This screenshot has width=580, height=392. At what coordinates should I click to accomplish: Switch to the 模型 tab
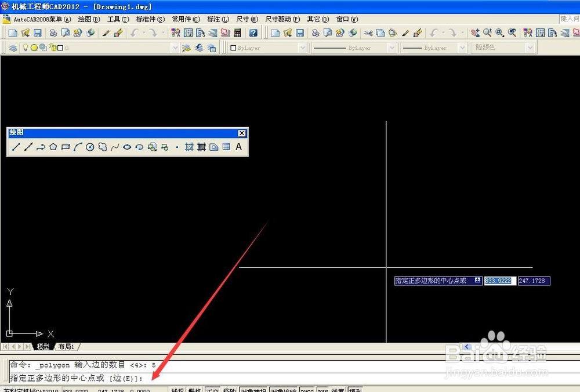point(43,347)
